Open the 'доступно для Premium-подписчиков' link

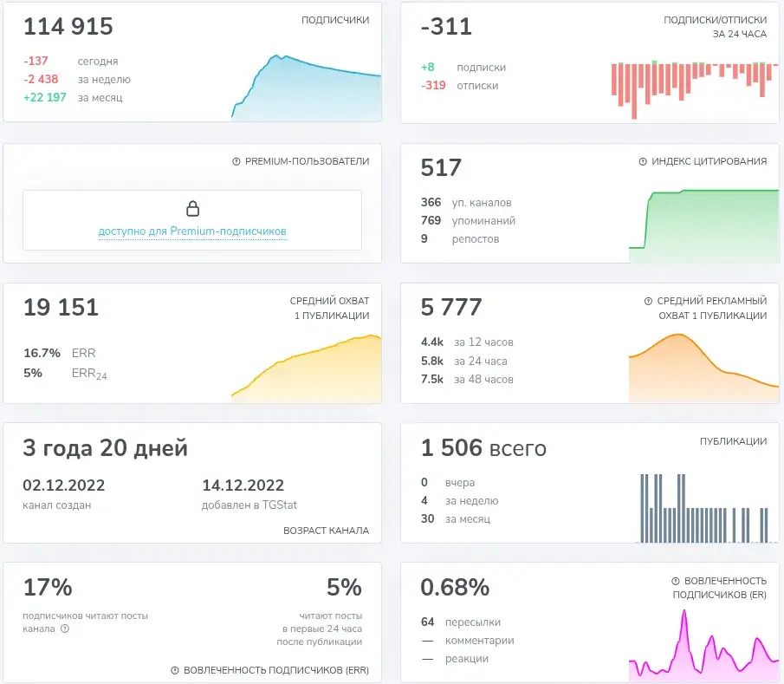tap(192, 231)
